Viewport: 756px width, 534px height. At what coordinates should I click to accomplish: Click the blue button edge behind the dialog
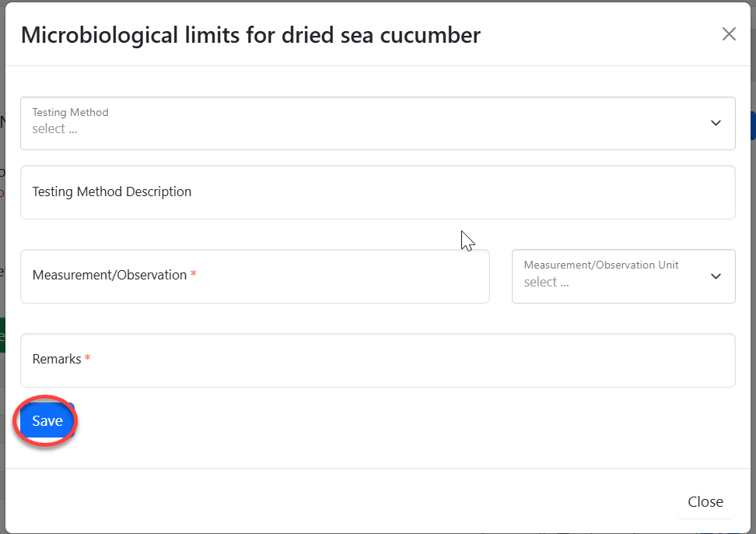tap(752, 125)
